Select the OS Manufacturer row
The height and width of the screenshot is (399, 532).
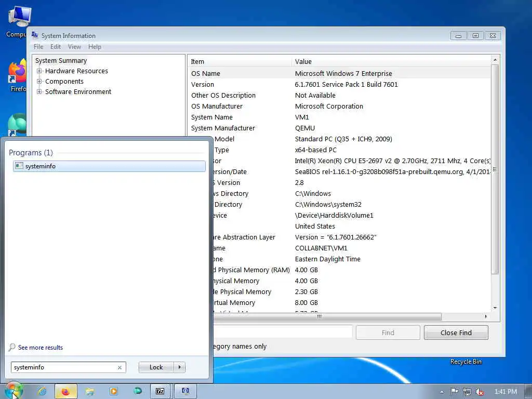coord(339,106)
